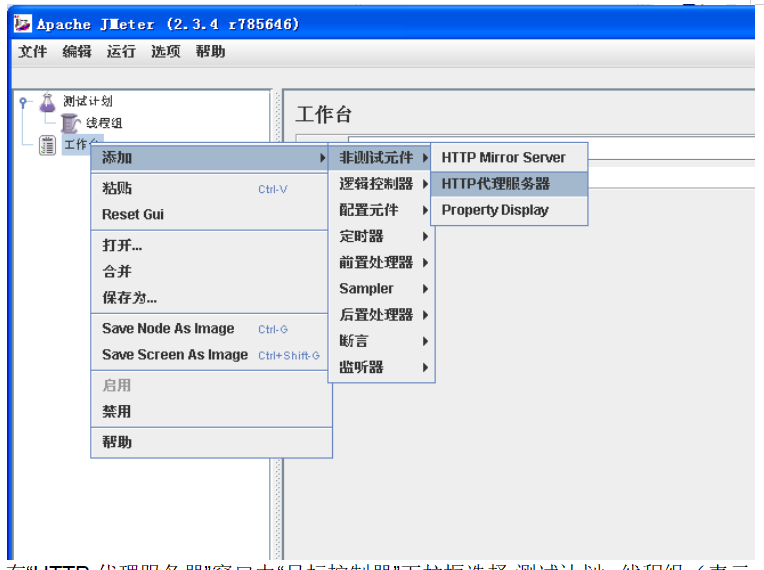Choose 粘贴 in the context menu
The image size is (764, 570).
pyautogui.click(x=210, y=189)
